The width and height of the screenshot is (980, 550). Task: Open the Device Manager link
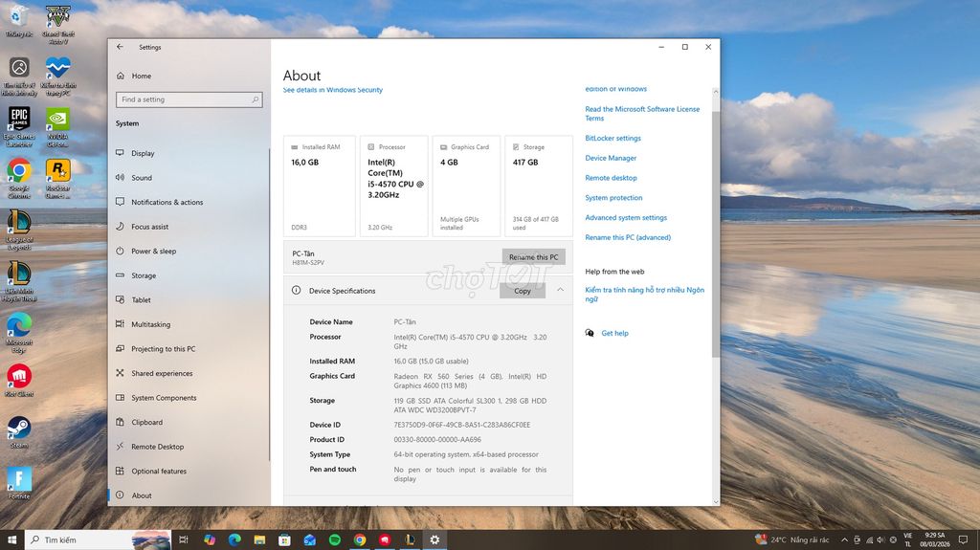tap(611, 158)
